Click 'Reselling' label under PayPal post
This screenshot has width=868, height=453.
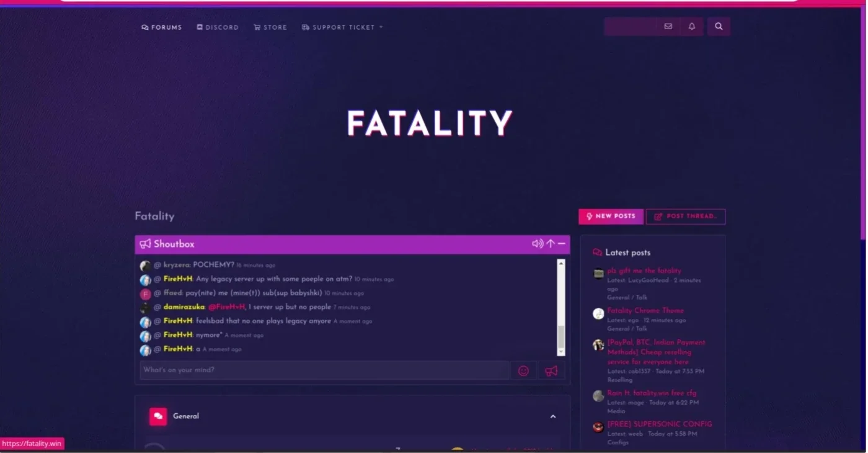click(x=620, y=380)
